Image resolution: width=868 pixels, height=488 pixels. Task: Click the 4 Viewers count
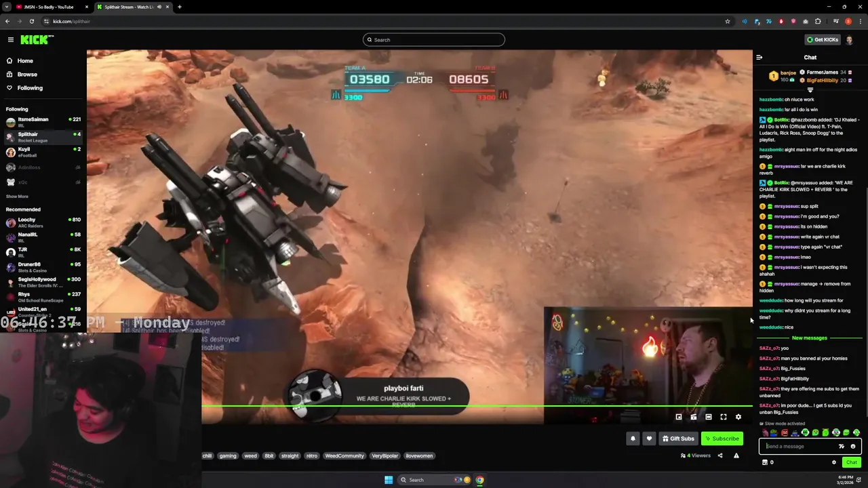pos(696,456)
